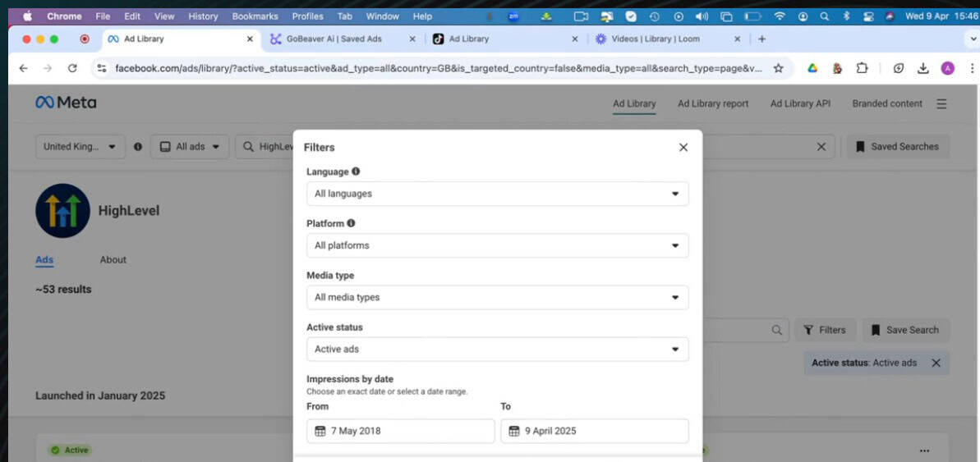The height and width of the screenshot is (462, 980).
Task: Open the All ads category dropdown
Action: click(190, 147)
